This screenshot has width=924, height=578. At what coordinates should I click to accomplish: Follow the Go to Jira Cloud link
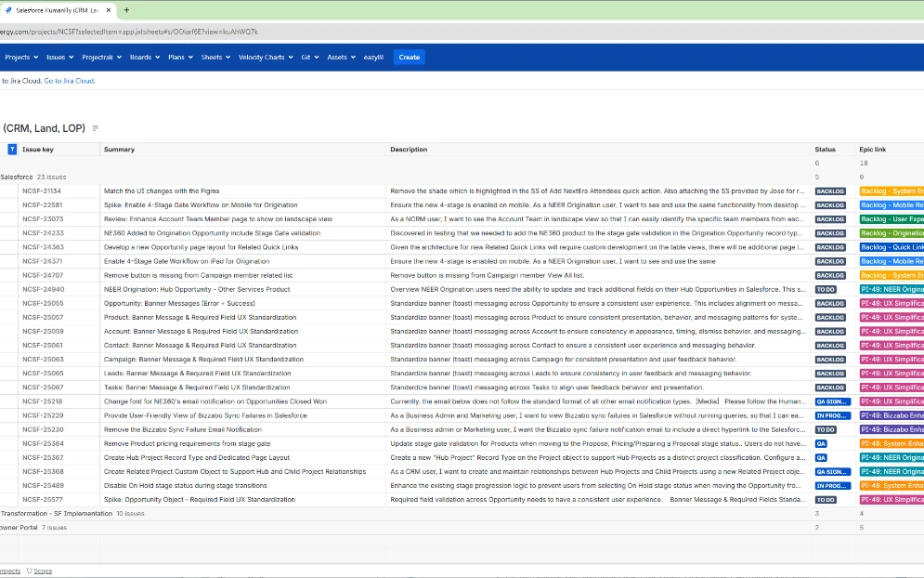coord(69,81)
